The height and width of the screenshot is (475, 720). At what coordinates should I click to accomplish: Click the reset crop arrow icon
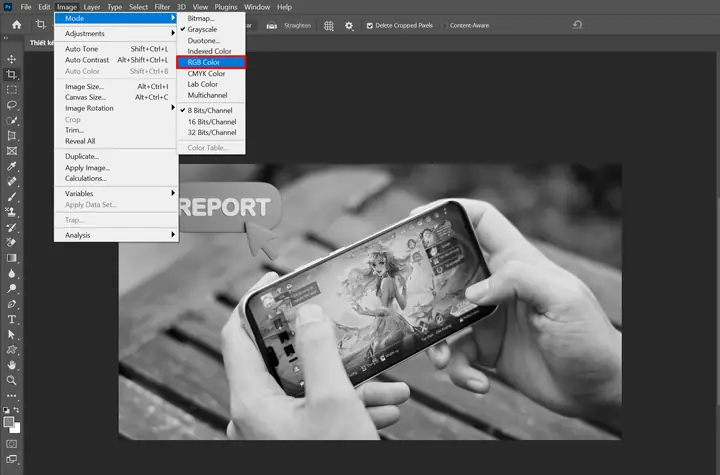(578, 25)
